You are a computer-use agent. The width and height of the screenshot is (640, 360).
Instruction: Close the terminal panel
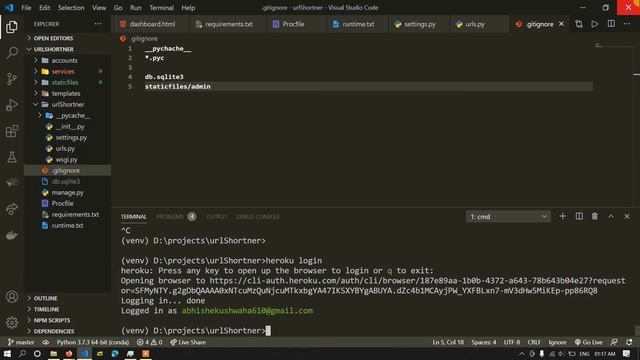point(627,216)
